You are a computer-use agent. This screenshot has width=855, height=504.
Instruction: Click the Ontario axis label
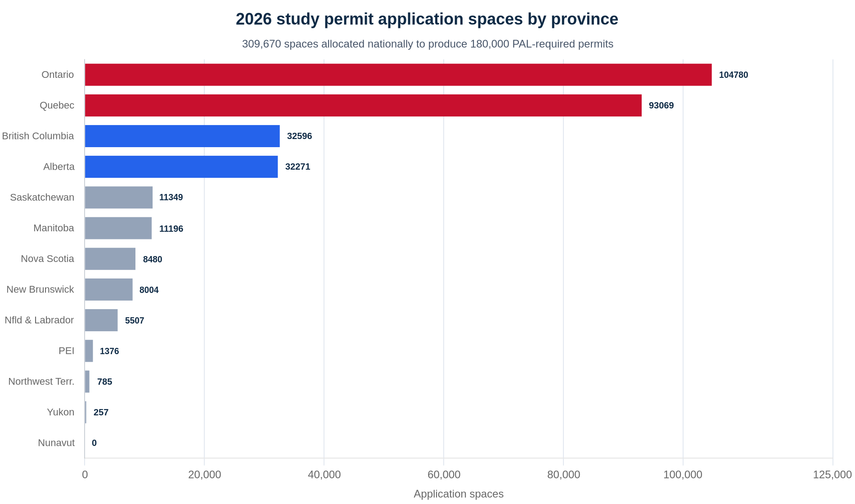(58, 75)
